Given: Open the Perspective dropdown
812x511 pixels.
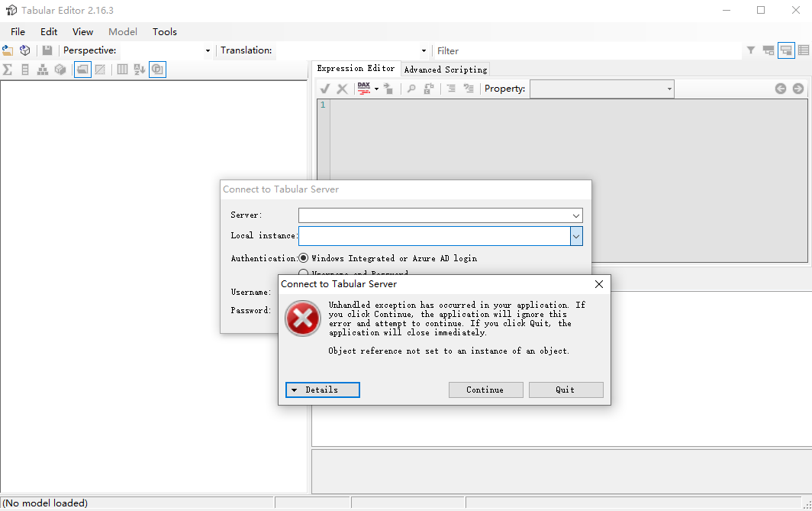Looking at the screenshot, I should pos(207,50).
